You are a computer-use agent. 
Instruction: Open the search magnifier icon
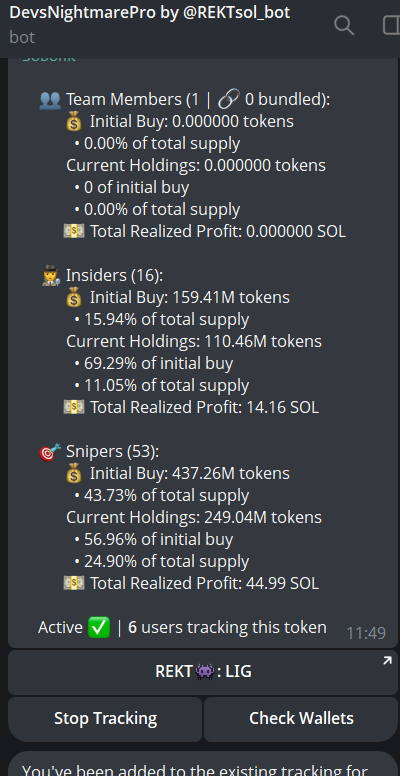click(x=344, y=25)
